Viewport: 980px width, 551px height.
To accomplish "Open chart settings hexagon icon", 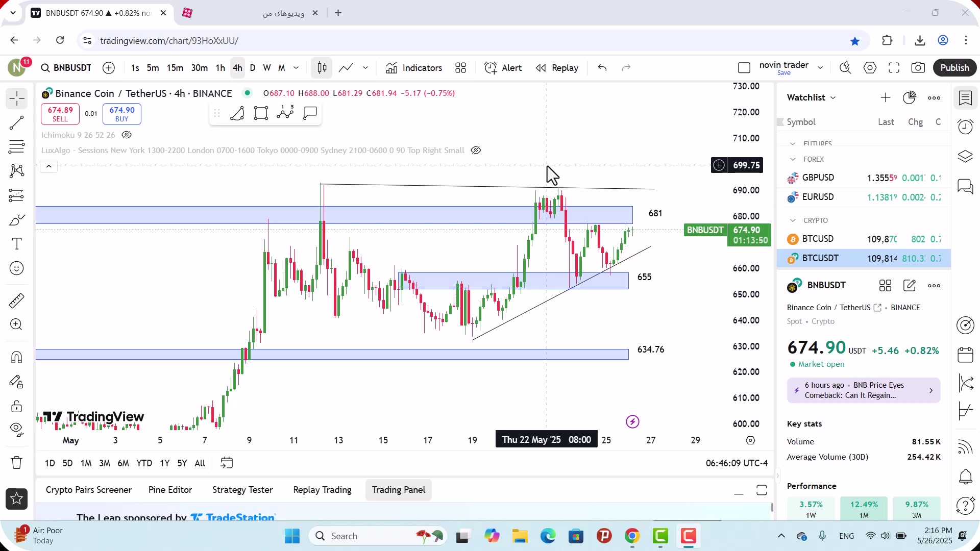I will click(x=870, y=68).
